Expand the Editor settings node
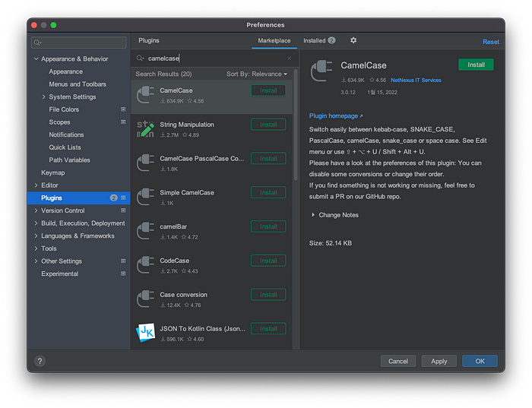This screenshot has height=408, width=532. pyautogui.click(x=36, y=185)
